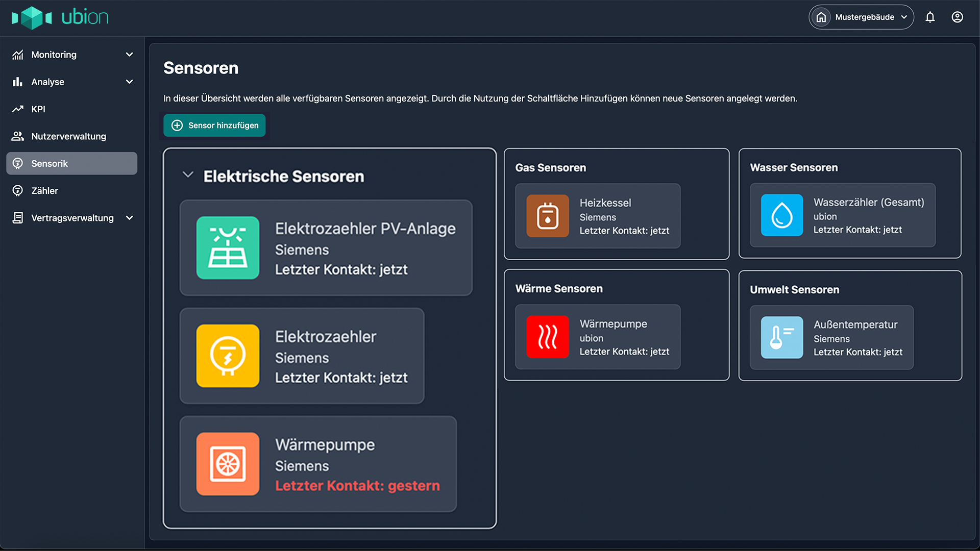Image resolution: width=980 pixels, height=551 pixels.
Task: Open Nutzerverwaltung from the sidebar
Action: click(x=68, y=136)
